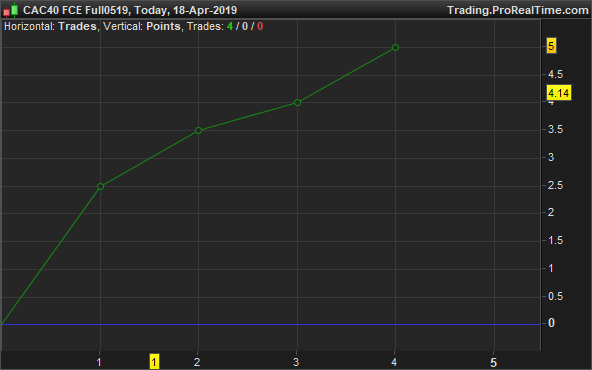592x370 pixels.
Task: Click the 1.5 tick on vertical axis
Action: [x=555, y=240]
